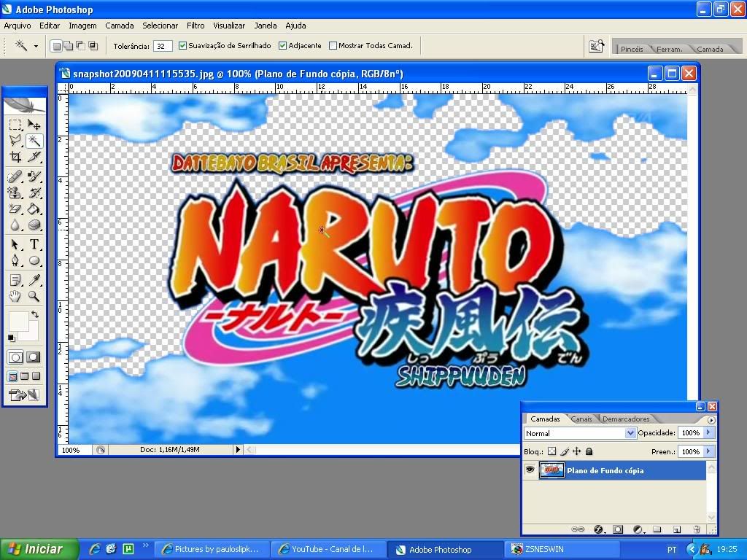Viewport: 747px width, 560px height.
Task: Enable Mostrar Todas Camad. checkbox
Action: [x=333, y=45]
